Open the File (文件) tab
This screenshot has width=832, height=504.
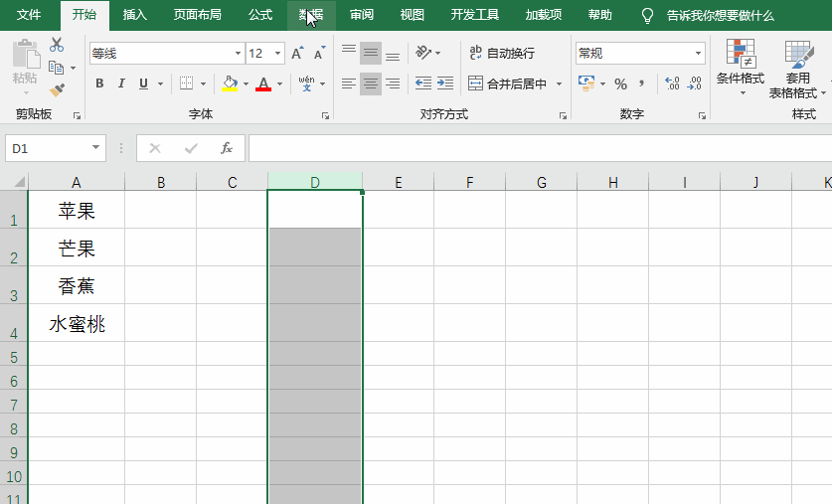[29, 14]
